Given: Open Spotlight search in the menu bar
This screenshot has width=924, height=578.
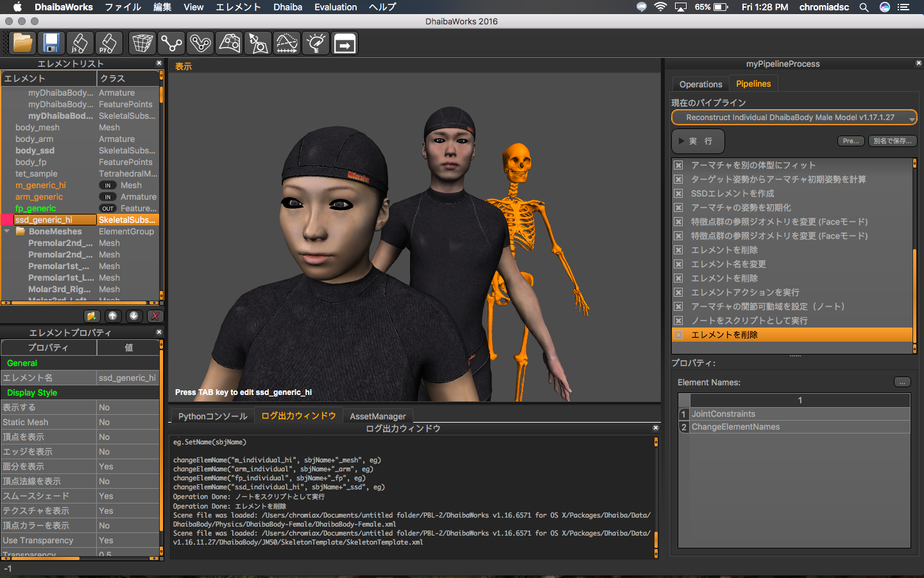Looking at the screenshot, I should (x=864, y=7).
